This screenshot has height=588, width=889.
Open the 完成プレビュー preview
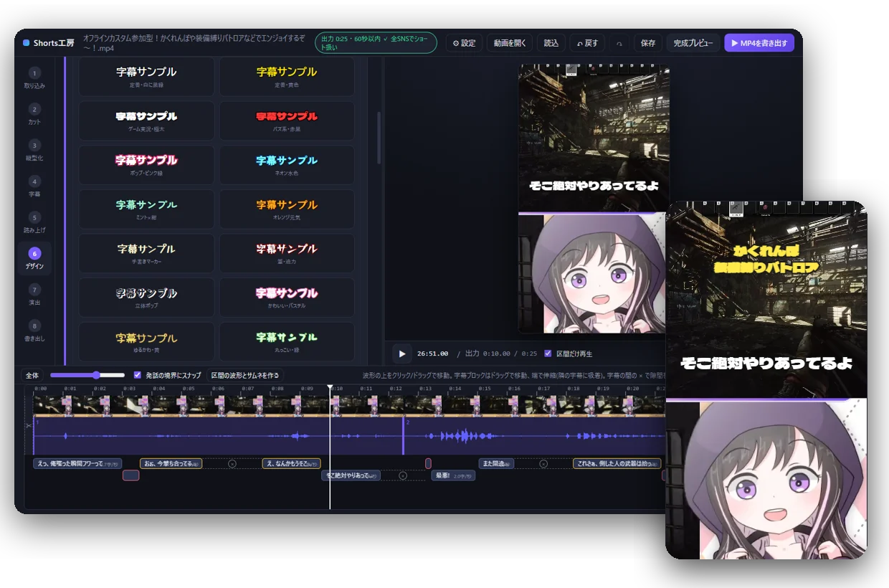(x=693, y=43)
